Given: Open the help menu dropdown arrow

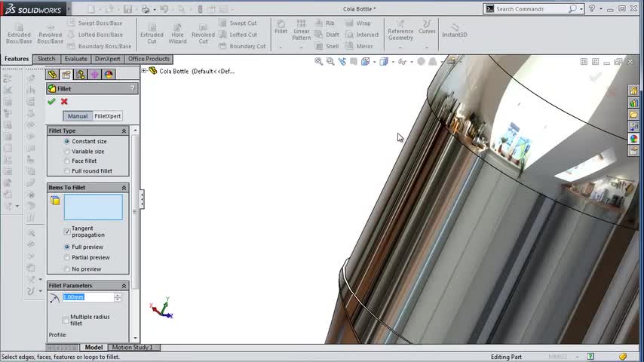Looking at the screenshot, I should coord(601,8).
